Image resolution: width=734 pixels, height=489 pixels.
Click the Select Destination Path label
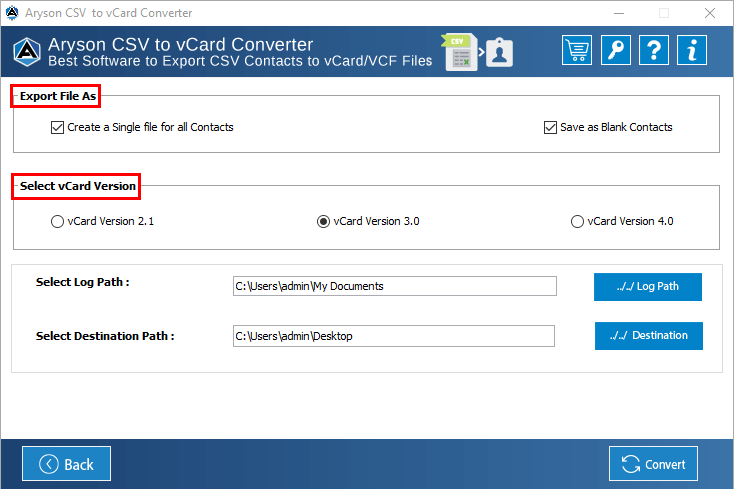click(x=105, y=336)
